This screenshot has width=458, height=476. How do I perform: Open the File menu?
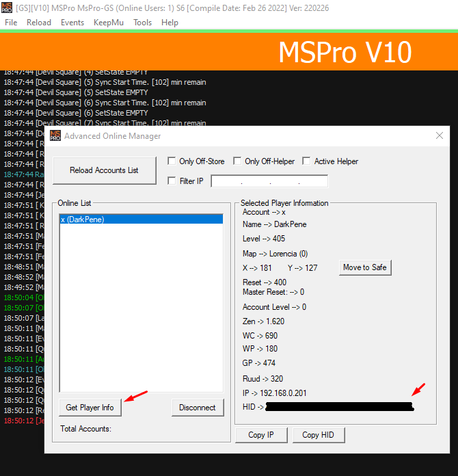[x=11, y=23]
